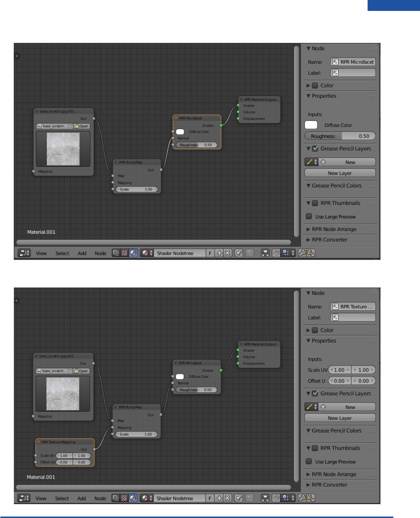Click copy nodes icon in upper toolbar
This screenshot has width=420, height=518.
point(302,253)
